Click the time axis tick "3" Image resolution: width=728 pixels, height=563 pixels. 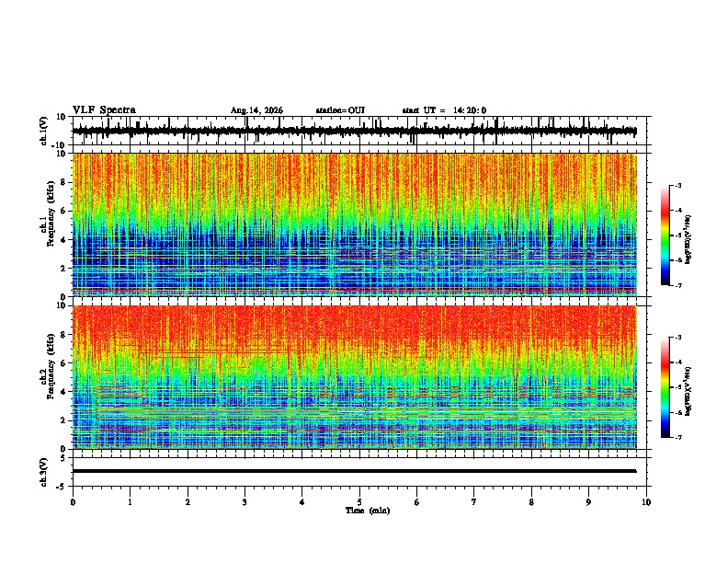(x=245, y=502)
